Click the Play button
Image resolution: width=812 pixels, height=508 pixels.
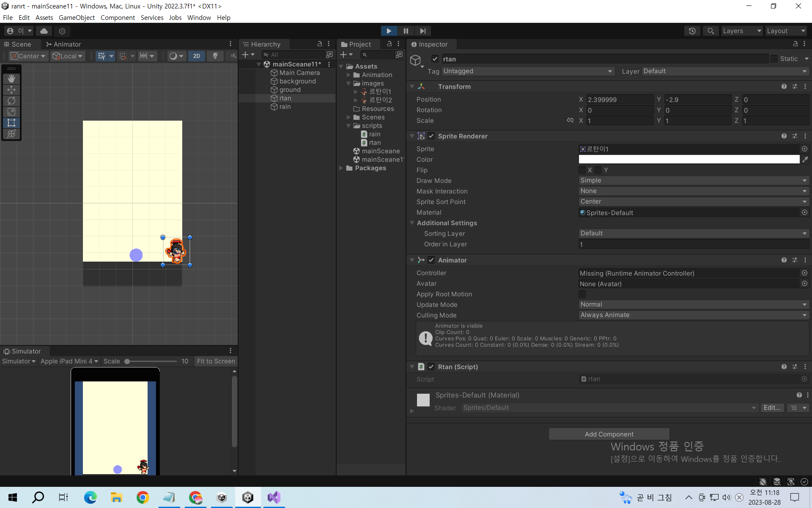(x=389, y=31)
